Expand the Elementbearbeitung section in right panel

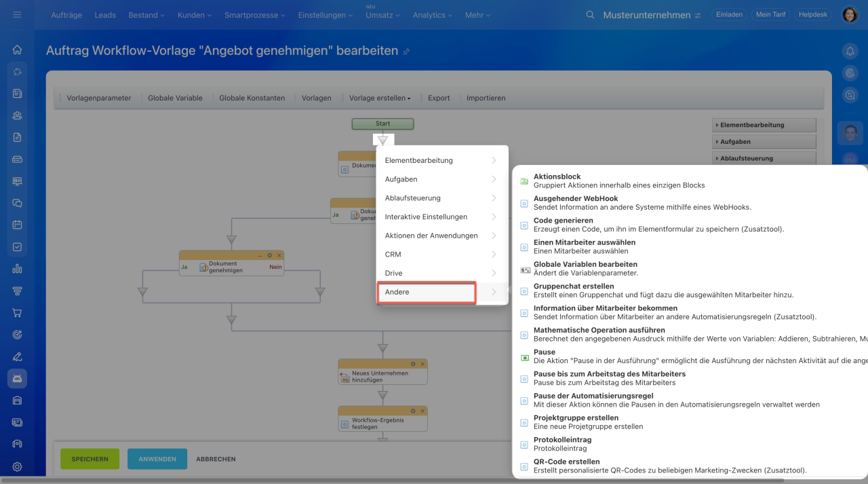click(x=764, y=125)
